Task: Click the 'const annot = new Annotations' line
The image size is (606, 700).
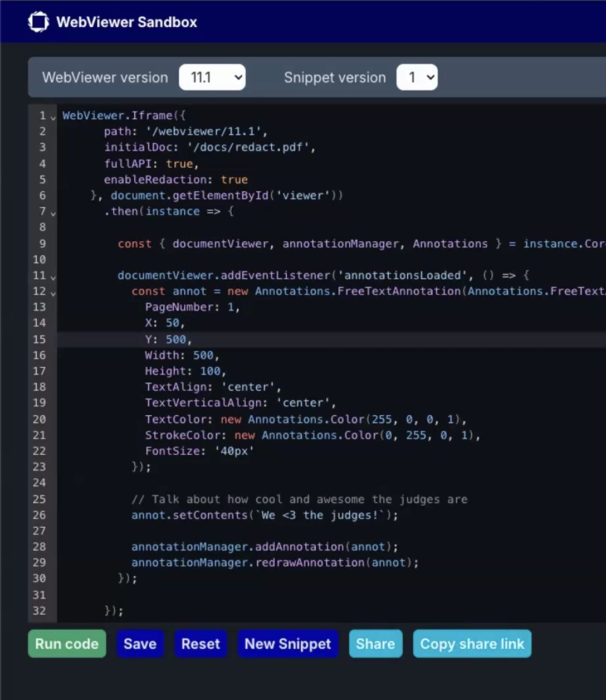Action: (368, 291)
